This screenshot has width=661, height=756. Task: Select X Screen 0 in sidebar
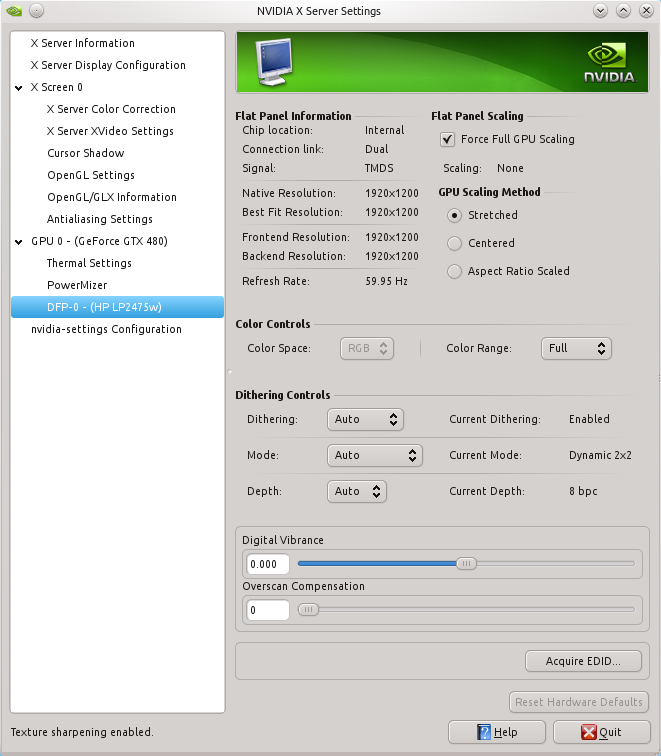[56, 87]
